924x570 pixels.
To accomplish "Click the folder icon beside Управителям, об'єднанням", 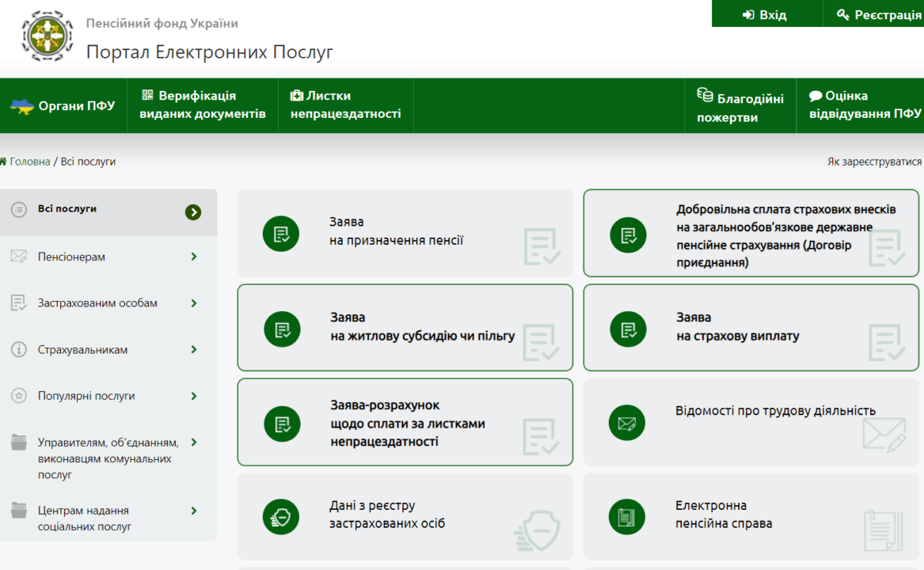I will coord(19,442).
